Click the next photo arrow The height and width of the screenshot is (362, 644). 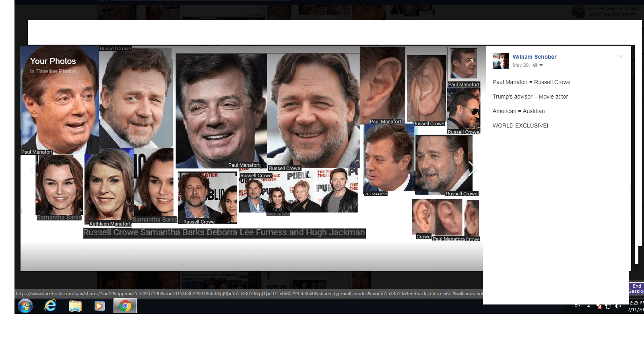click(472, 168)
